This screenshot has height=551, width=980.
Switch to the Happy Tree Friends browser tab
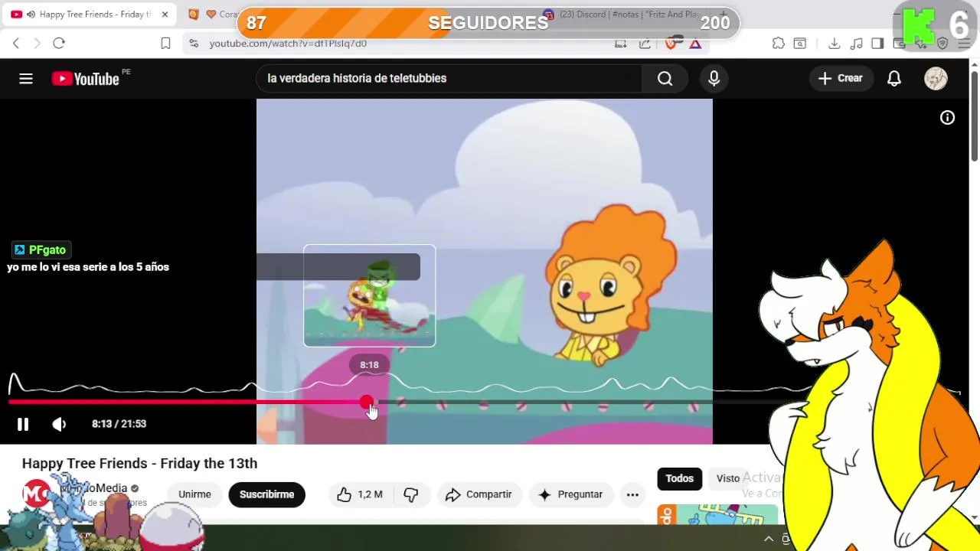pos(88,15)
